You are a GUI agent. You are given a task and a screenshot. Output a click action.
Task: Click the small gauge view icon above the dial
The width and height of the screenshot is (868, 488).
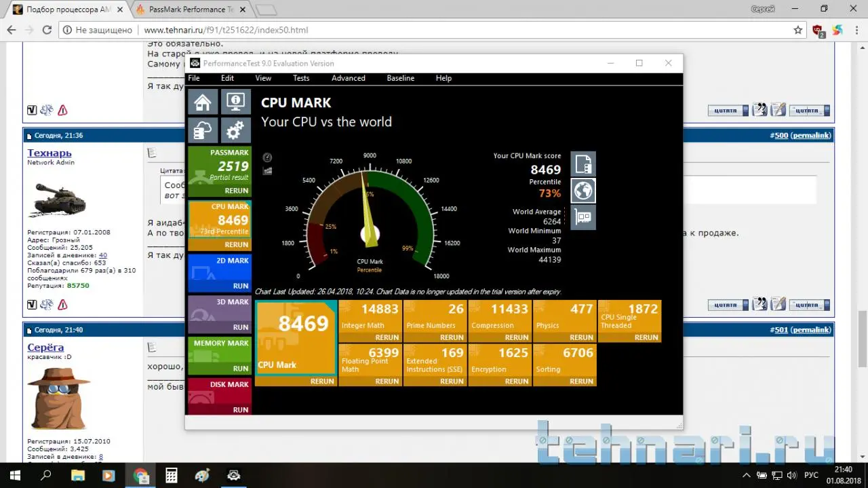click(x=267, y=157)
